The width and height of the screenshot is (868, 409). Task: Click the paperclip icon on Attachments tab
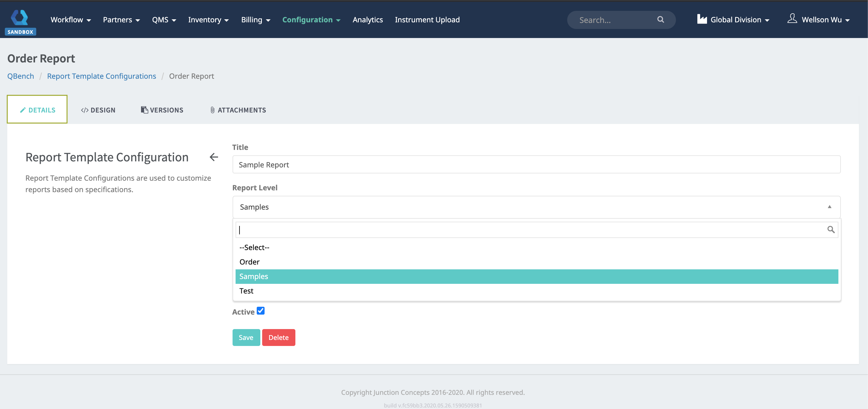(212, 110)
